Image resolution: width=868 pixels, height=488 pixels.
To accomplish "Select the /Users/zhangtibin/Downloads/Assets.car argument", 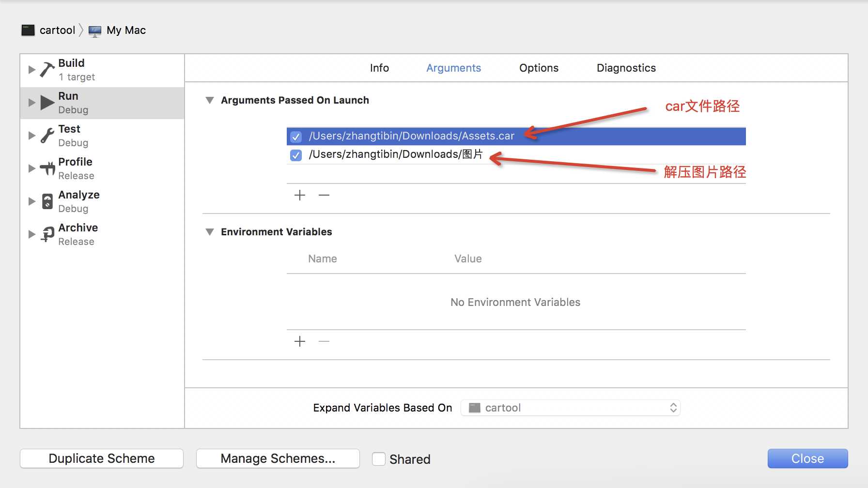I will click(516, 137).
